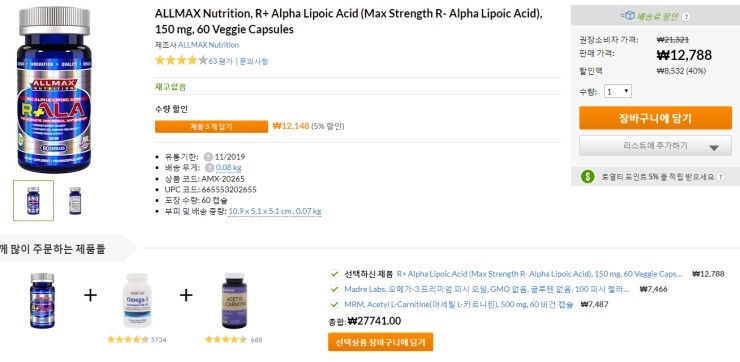740x362 pixels.
Task: Click the ALLMAX Nutrition manufacturer link
Action: (209, 45)
